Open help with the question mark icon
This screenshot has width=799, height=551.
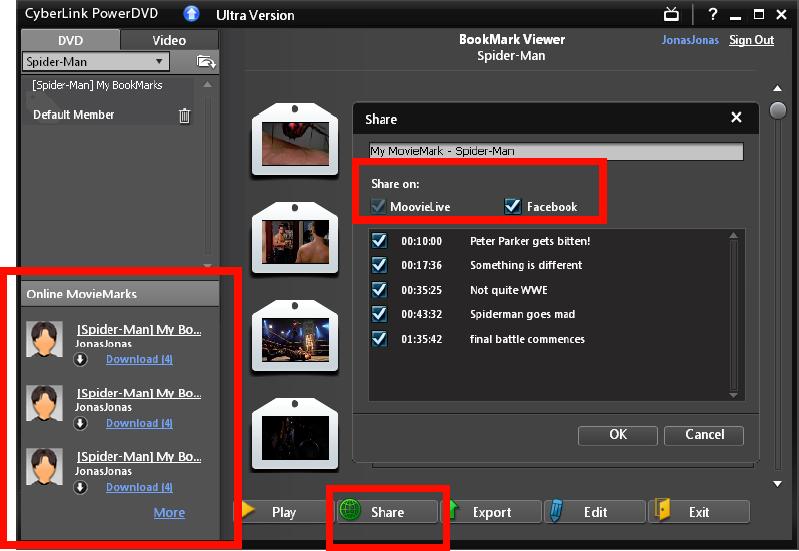coord(713,14)
